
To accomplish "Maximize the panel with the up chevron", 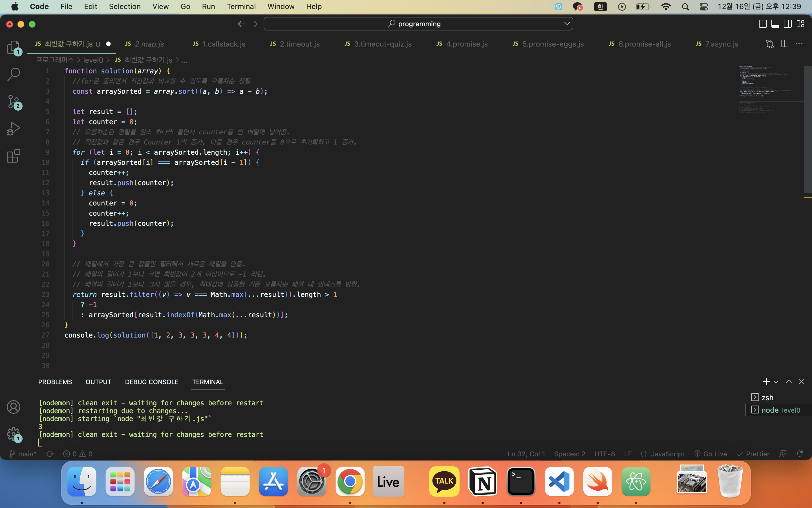I will click(x=789, y=382).
